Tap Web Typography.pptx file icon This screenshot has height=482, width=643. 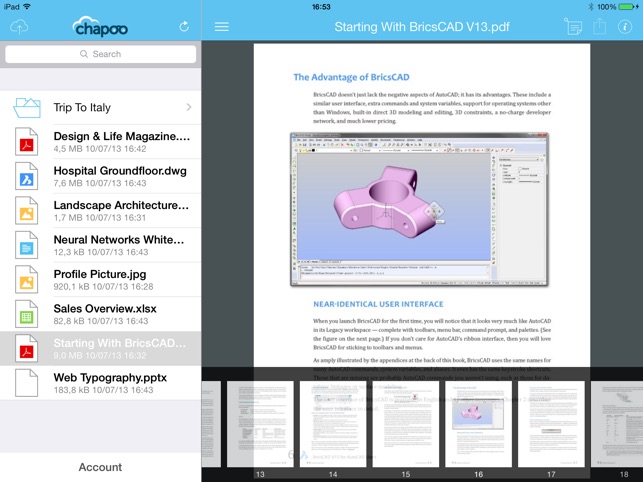click(27, 383)
